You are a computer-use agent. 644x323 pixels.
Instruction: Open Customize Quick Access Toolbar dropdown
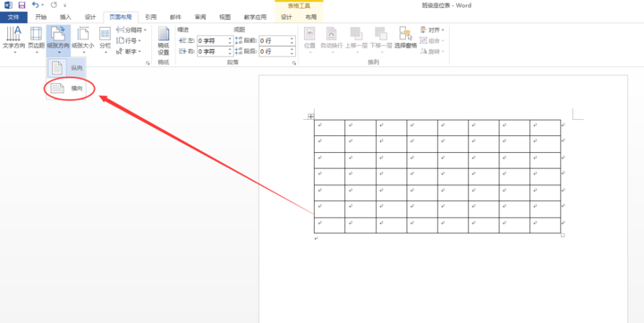click(65, 5)
